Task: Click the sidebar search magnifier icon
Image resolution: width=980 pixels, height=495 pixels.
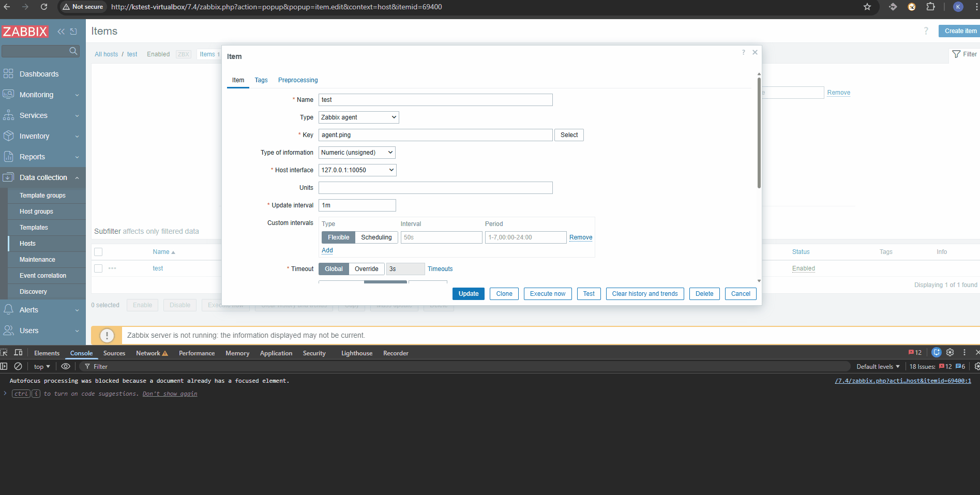Action: pos(73,51)
